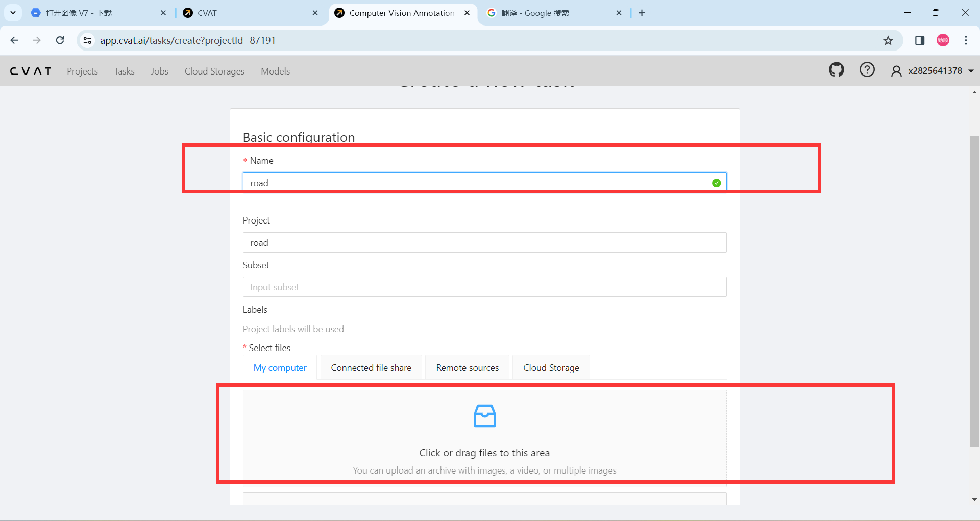The image size is (980, 521).
Task: Select the My computer tab
Action: click(x=280, y=367)
